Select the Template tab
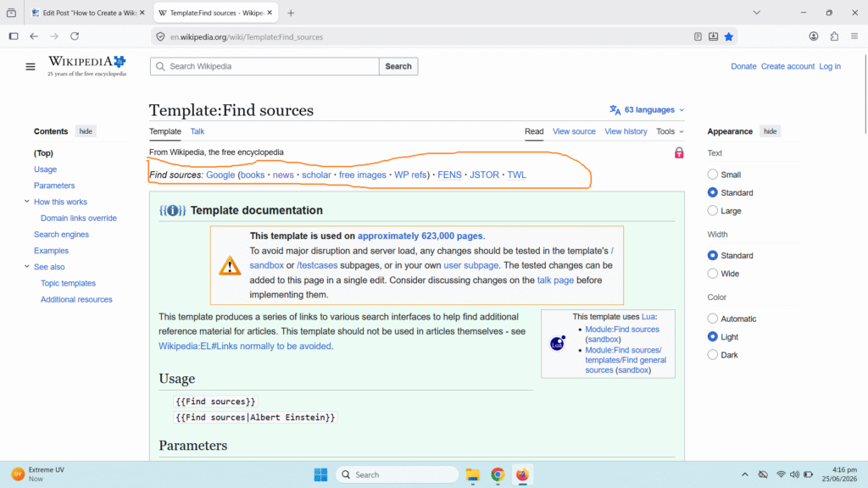868x488 pixels. point(165,131)
